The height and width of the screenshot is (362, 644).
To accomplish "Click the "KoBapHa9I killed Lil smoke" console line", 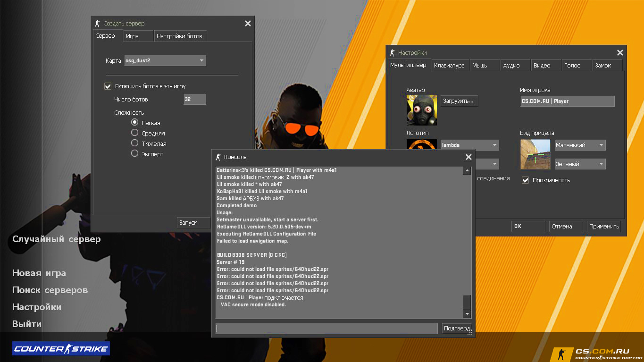I will 262,191.
